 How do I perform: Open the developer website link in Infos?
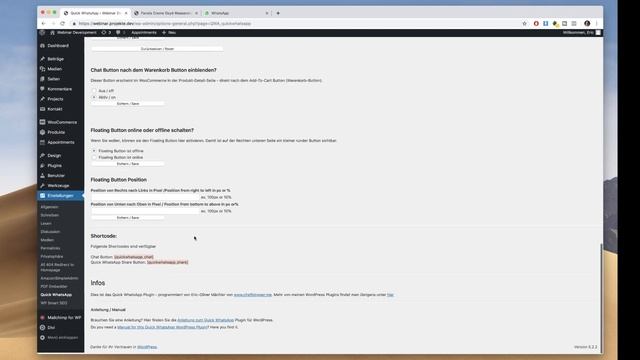253,294
